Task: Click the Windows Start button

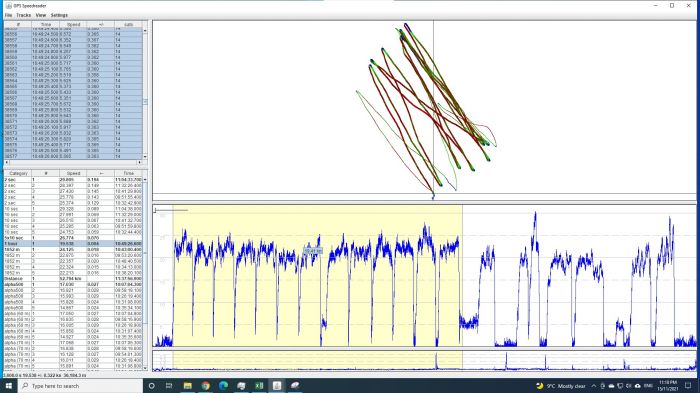Action: click(8, 385)
